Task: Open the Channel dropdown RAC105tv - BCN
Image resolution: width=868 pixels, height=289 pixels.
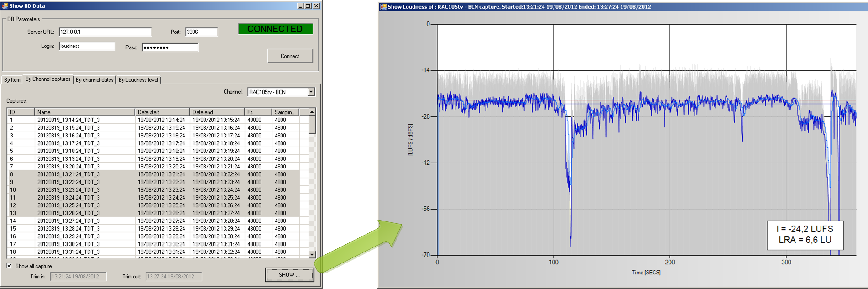Action: (x=311, y=92)
